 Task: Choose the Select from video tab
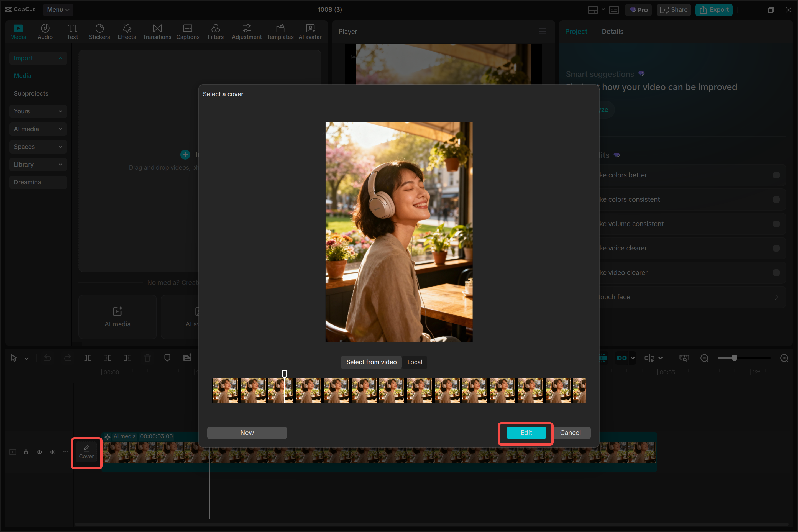click(371, 362)
